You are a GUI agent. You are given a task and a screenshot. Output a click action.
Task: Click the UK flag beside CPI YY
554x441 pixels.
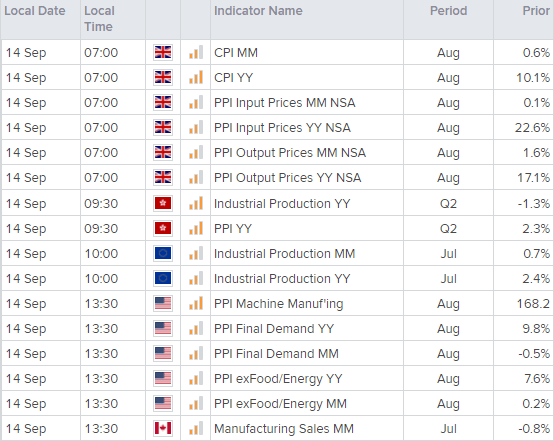tap(163, 77)
